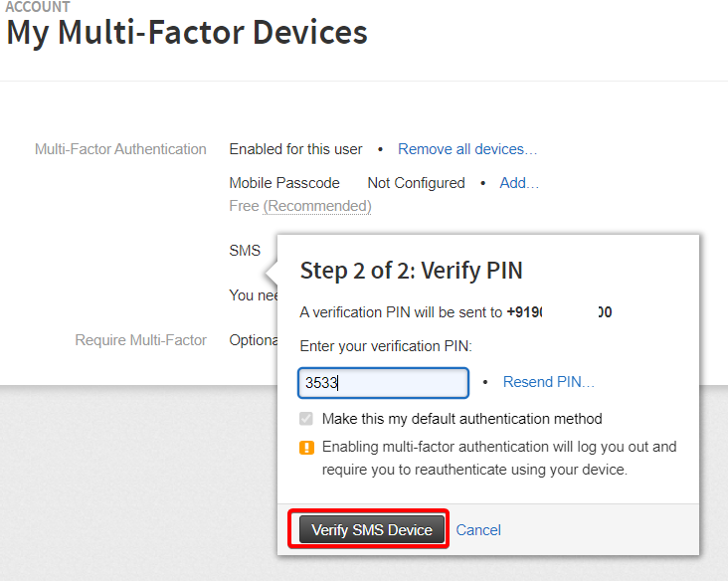This screenshot has width=728, height=581.
Task: Click the partially hidden phone number text
Action: click(559, 312)
